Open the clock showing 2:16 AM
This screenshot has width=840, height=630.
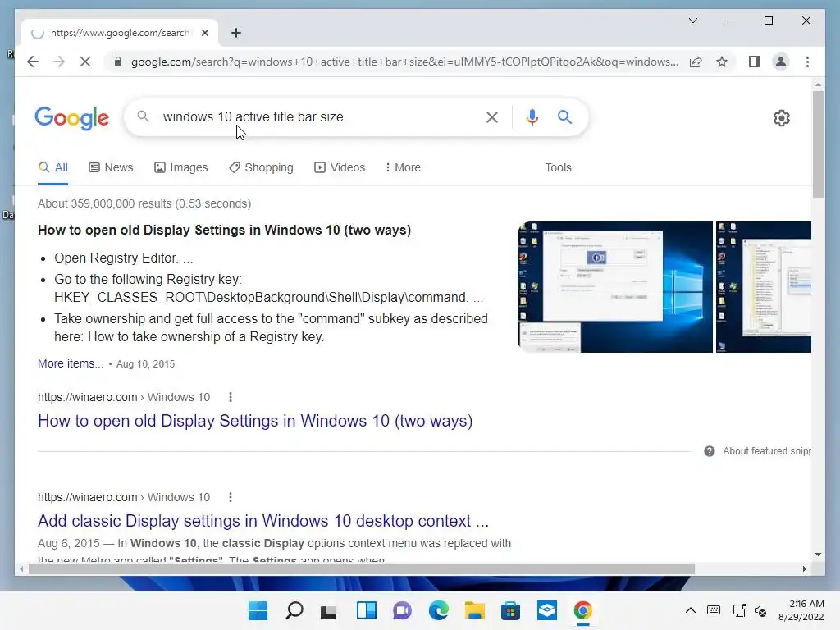(x=801, y=610)
